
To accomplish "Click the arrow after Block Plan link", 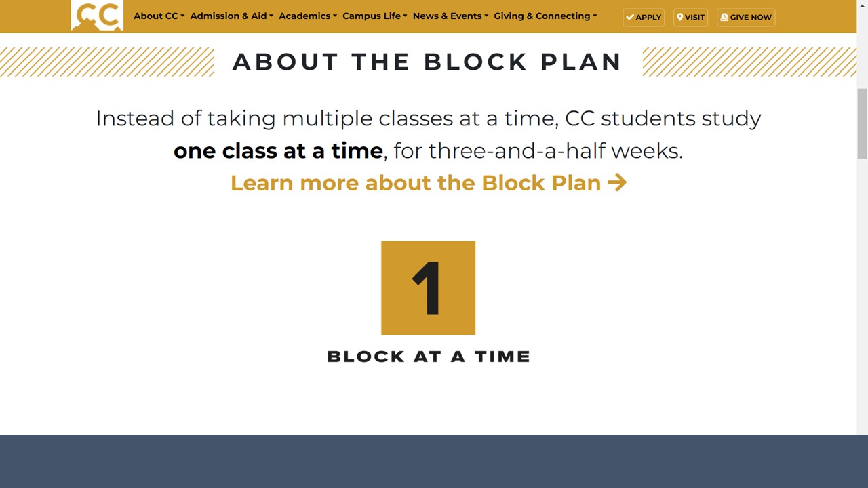I will [617, 182].
